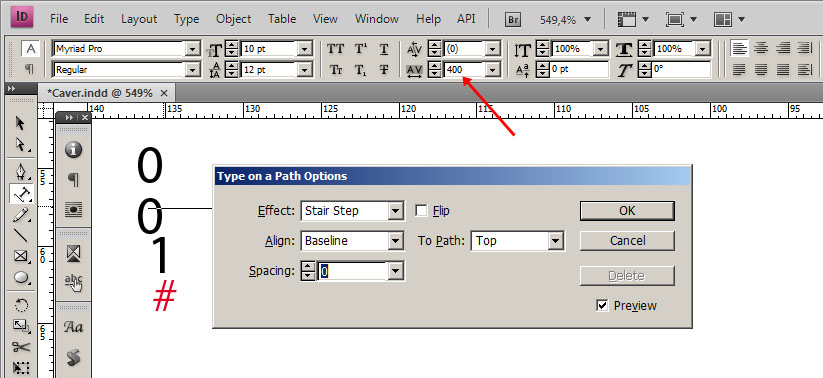Open the Window menu

[377, 19]
